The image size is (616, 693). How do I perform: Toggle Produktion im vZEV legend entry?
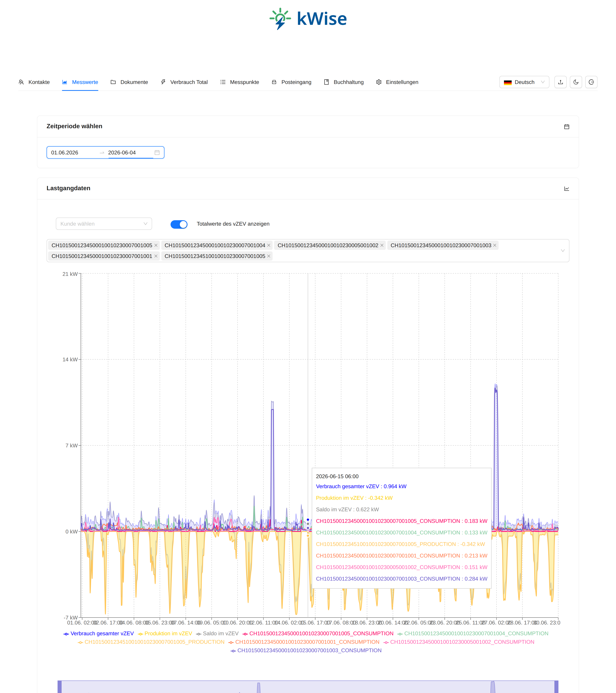tap(165, 633)
